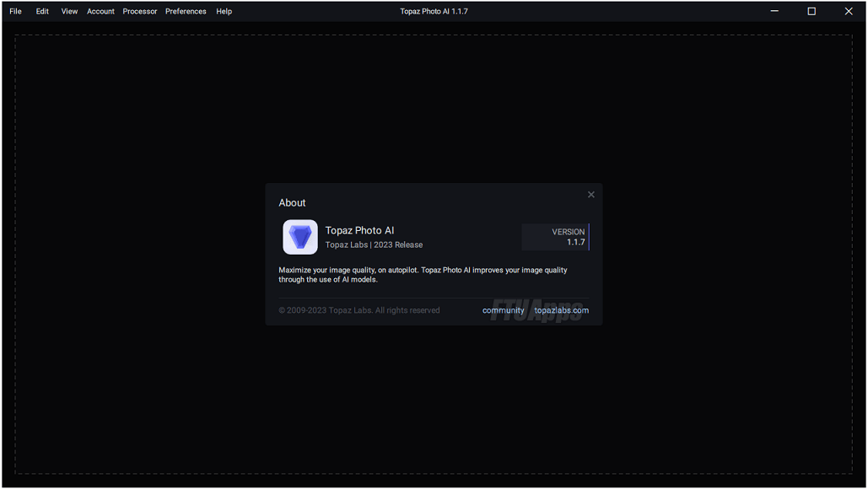Screen dimensions: 868x489
Task: Click the 'Maximize your image quality' description
Action: coord(423,275)
